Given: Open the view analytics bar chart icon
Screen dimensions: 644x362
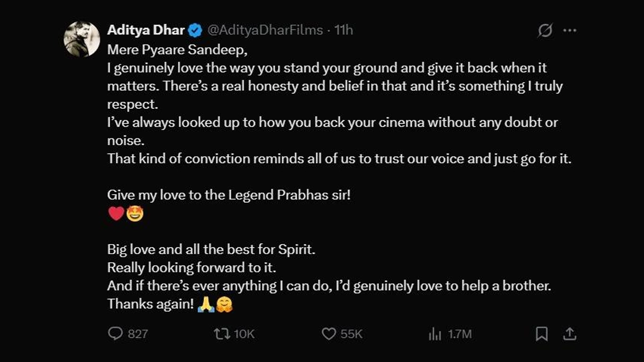Looking at the screenshot, I should click(435, 334).
